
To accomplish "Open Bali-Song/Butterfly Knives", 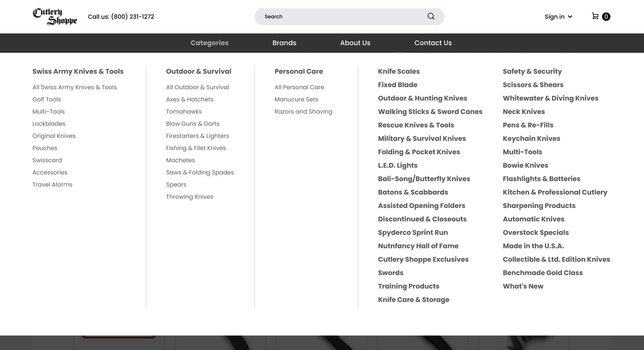I will pos(424,179).
